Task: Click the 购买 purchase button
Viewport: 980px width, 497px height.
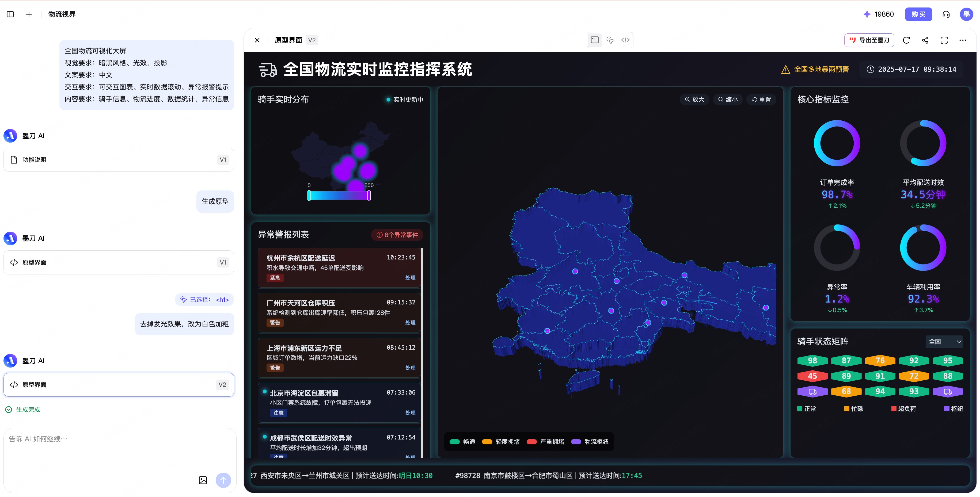Action: point(918,14)
